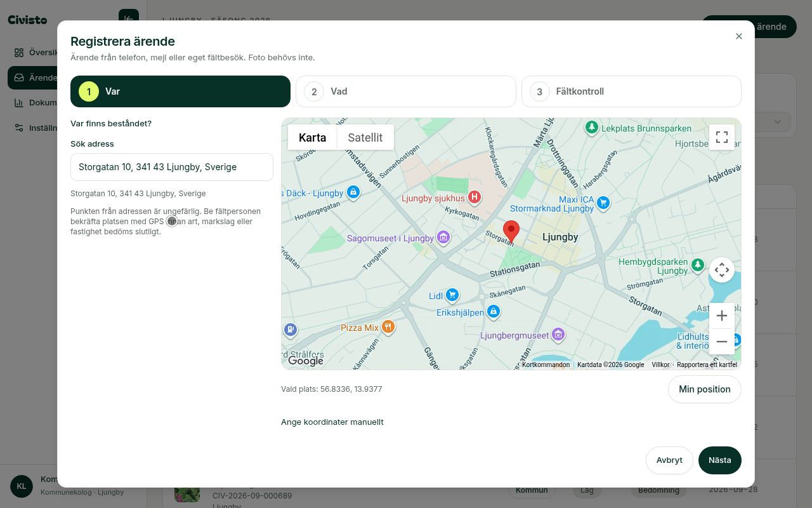Expand Ange koordinater manuellt
The height and width of the screenshot is (508, 812).
point(332,422)
